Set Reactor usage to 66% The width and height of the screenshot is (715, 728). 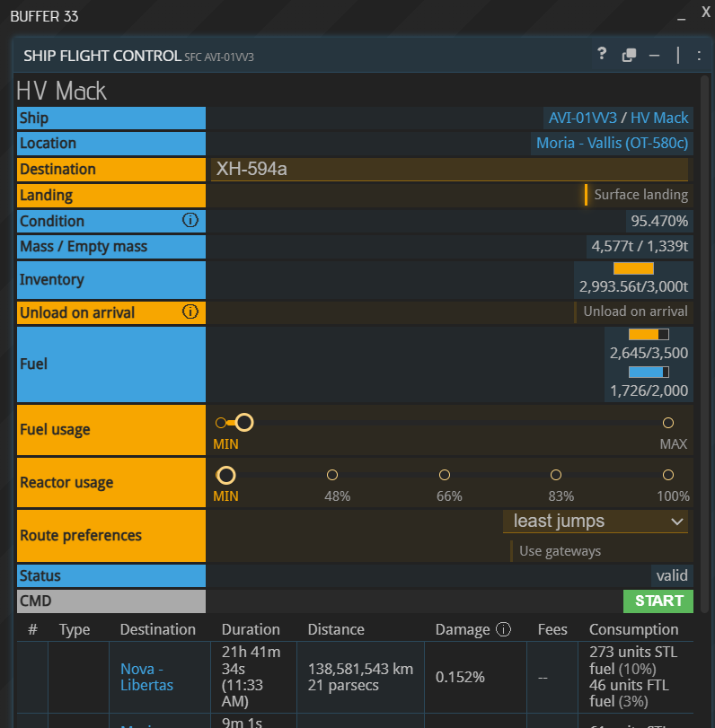pyautogui.click(x=445, y=475)
